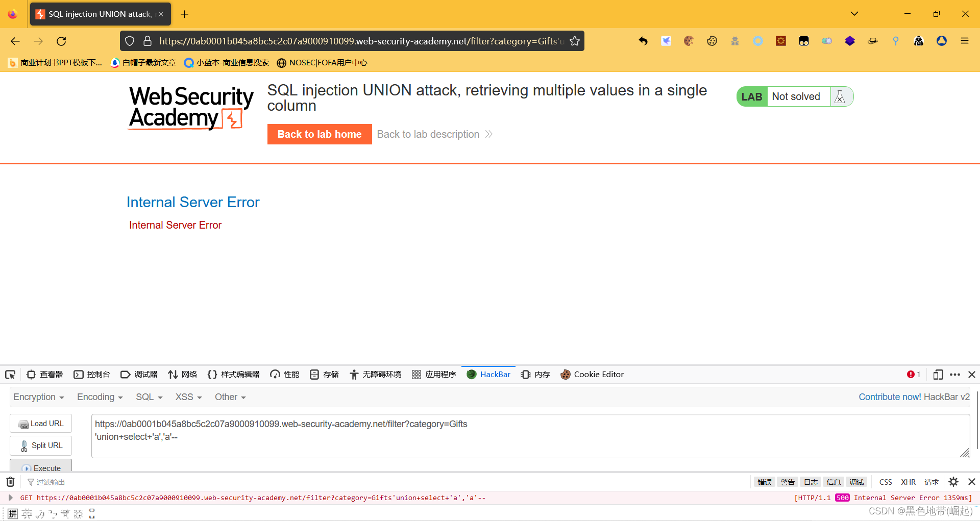Open the Firefox hamburger menu
The width and height of the screenshot is (980, 521).
964,41
